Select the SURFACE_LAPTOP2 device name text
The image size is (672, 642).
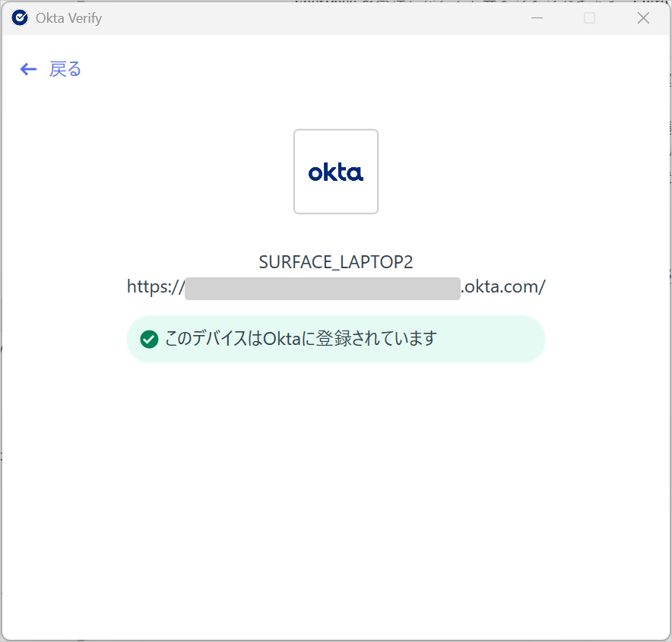click(x=335, y=261)
